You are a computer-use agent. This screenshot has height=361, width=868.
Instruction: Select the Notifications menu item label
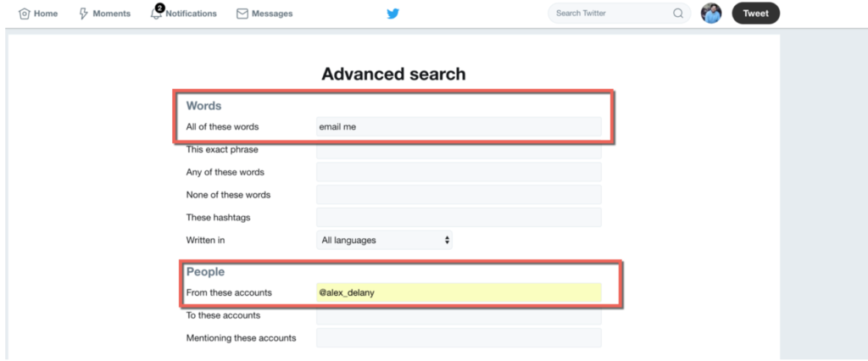click(x=191, y=14)
